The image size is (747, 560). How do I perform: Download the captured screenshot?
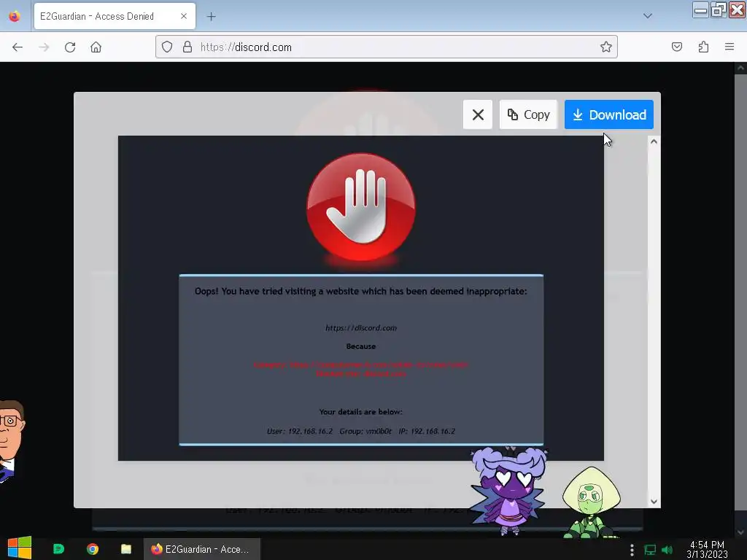pos(609,114)
